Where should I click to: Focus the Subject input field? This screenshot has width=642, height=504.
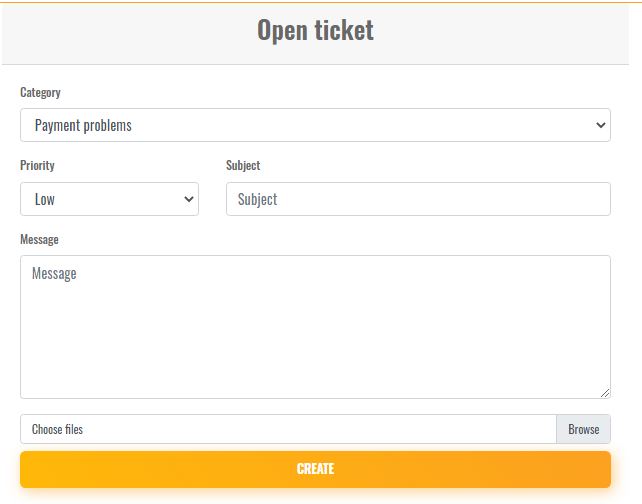point(418,199)
